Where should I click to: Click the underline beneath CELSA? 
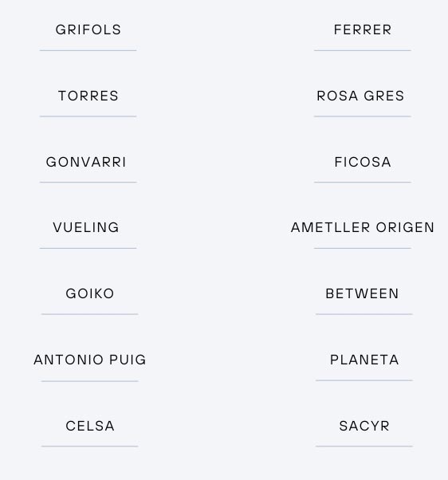90,447
